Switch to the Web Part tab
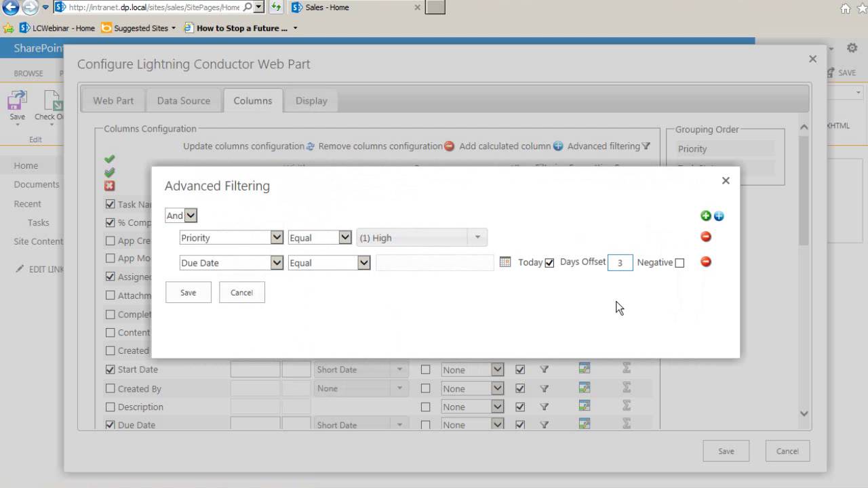This screenshot has width=868, height=488. (113, 100)
